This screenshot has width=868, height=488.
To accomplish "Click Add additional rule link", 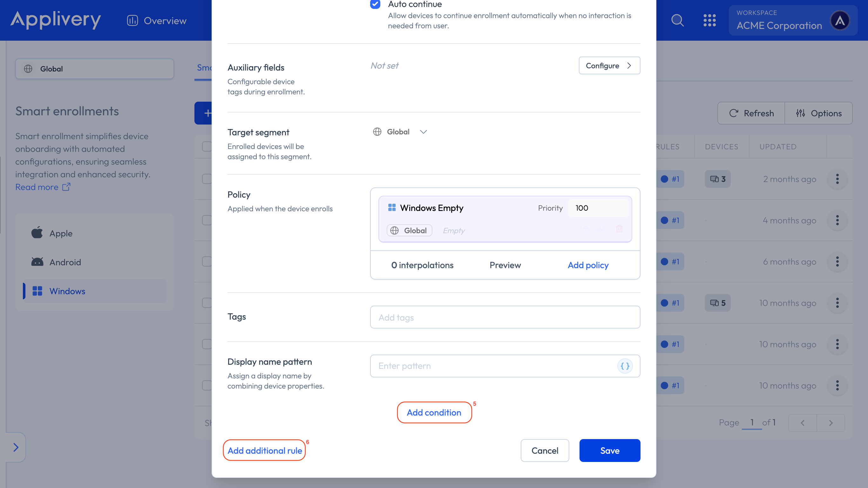I will pos(265,451).
